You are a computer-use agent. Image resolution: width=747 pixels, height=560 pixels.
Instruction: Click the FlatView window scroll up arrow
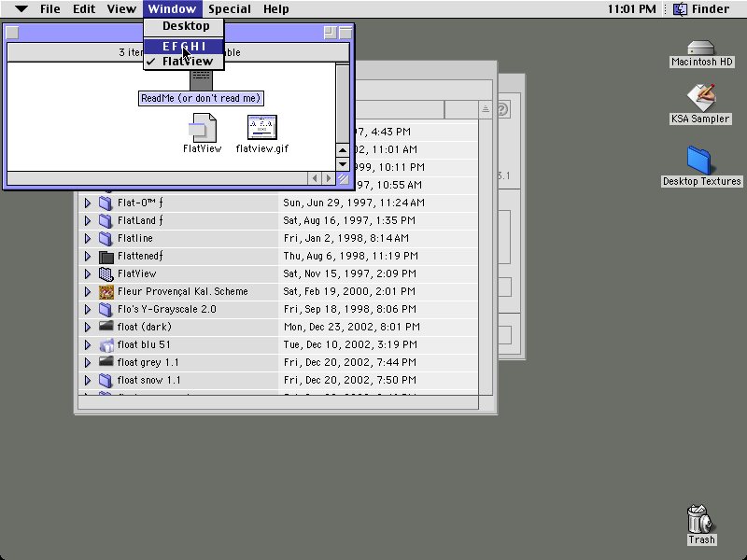click(x=343, y=150)
